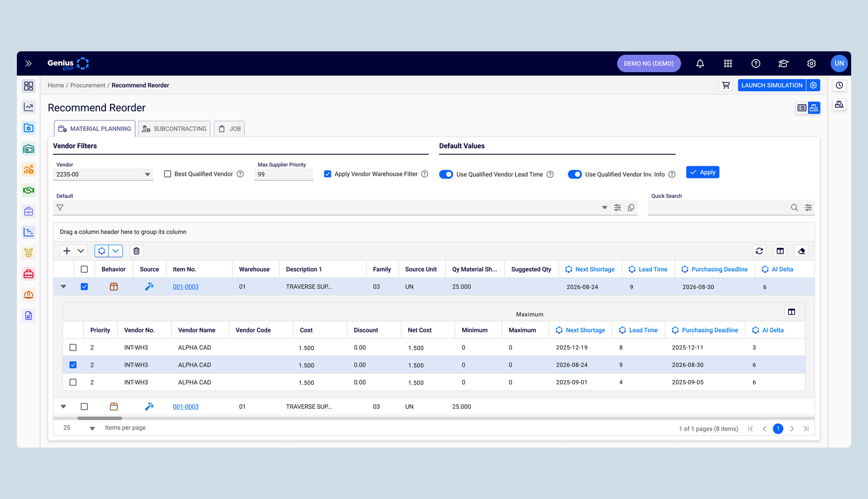Enable Best Qualified Vendor checkbox
The width and height of the screenshot is (868, 499).
tap(167, 174)
